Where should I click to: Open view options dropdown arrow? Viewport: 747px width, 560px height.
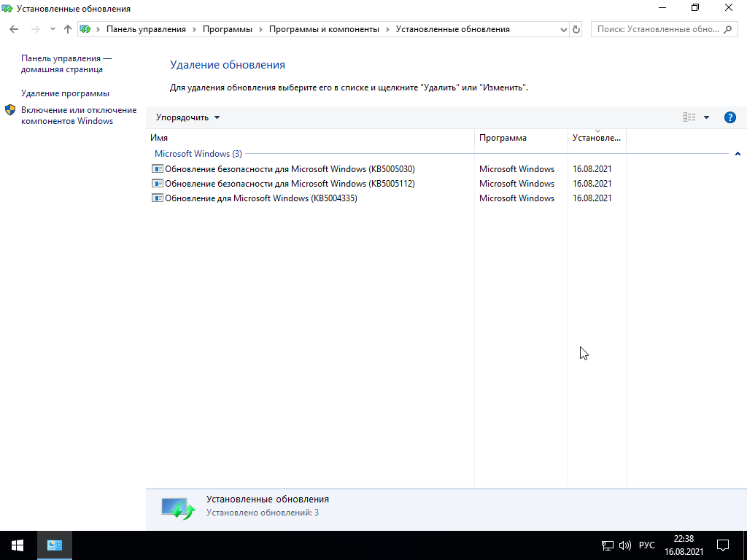(706, 117)
